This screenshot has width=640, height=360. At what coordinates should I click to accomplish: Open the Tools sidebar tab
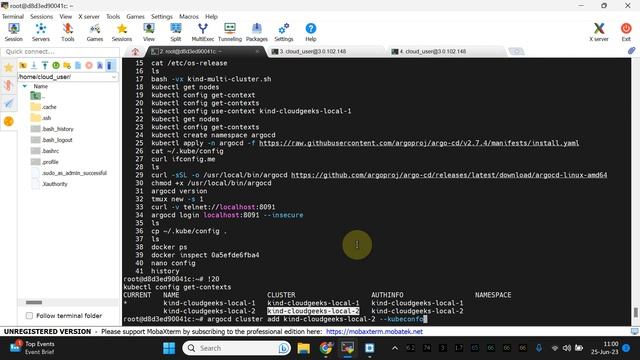coord(9,85)
